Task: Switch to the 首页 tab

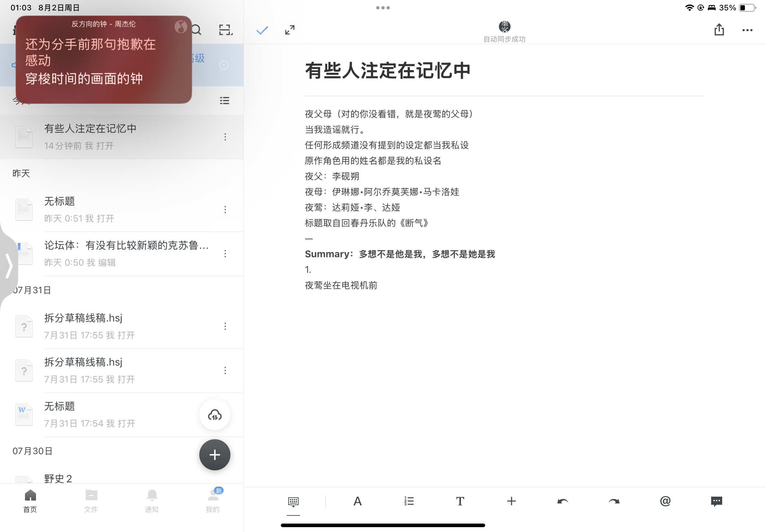Action: tap(30, 501)
